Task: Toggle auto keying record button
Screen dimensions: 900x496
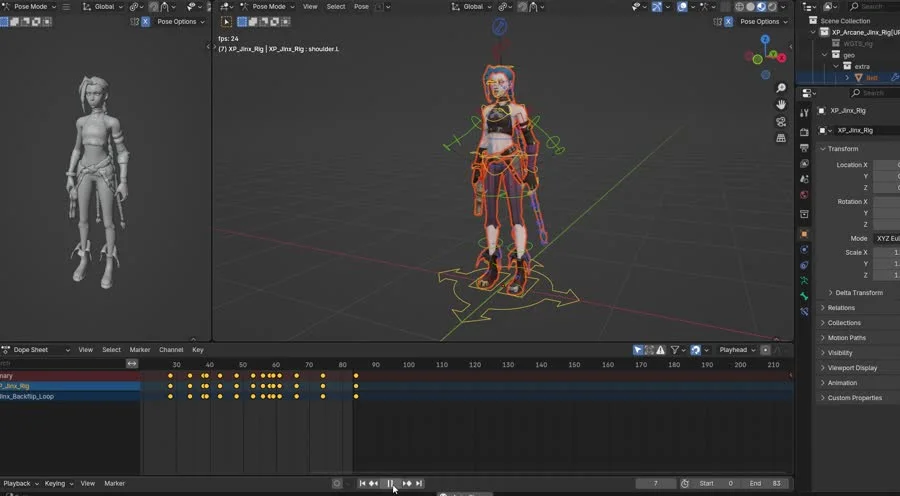Action: (x=337, y=483)
